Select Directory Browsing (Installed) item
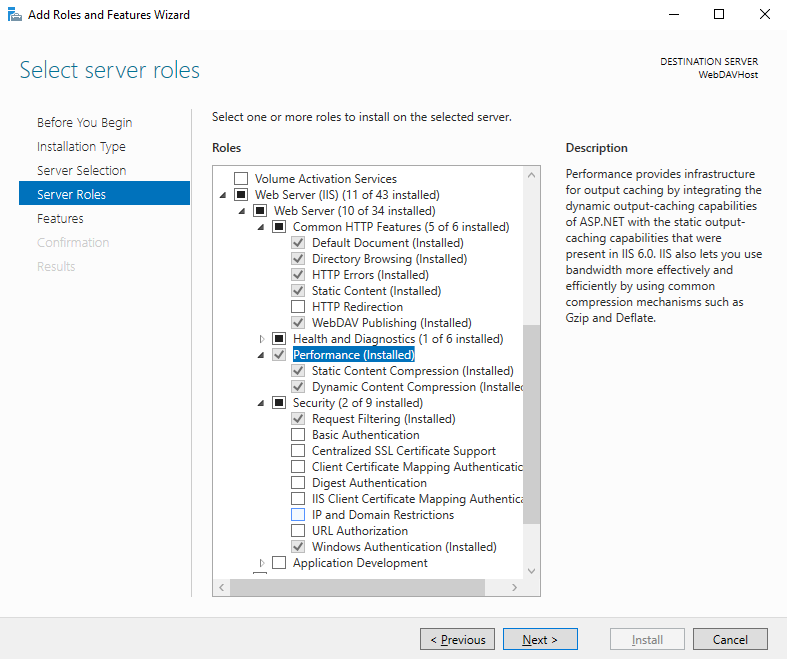Viewport: 787px width, 659px height. [x=389, y=259]
